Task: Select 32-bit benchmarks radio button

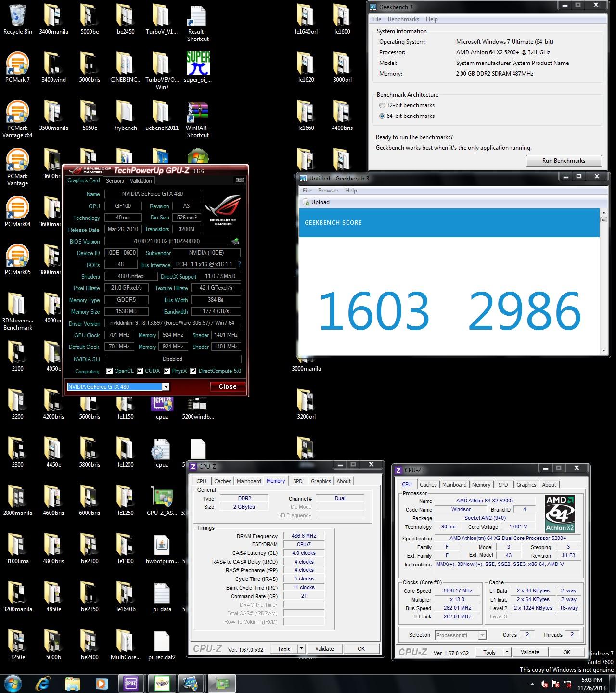Action: [382, 105]
